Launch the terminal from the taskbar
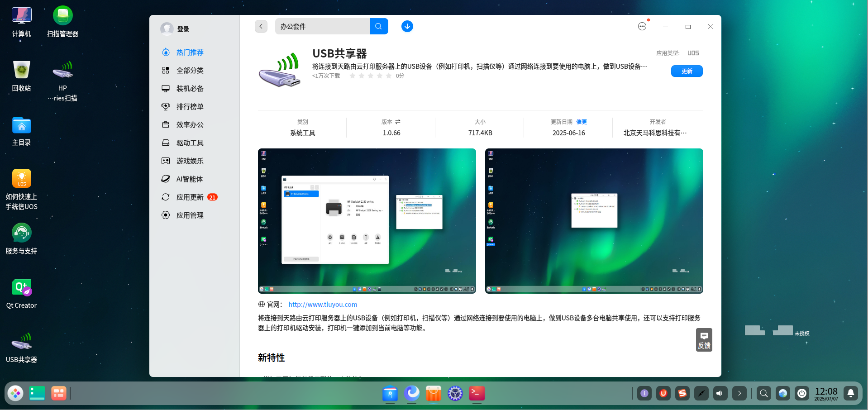Viewport: 868px width, 410px height. click(476, 394)
